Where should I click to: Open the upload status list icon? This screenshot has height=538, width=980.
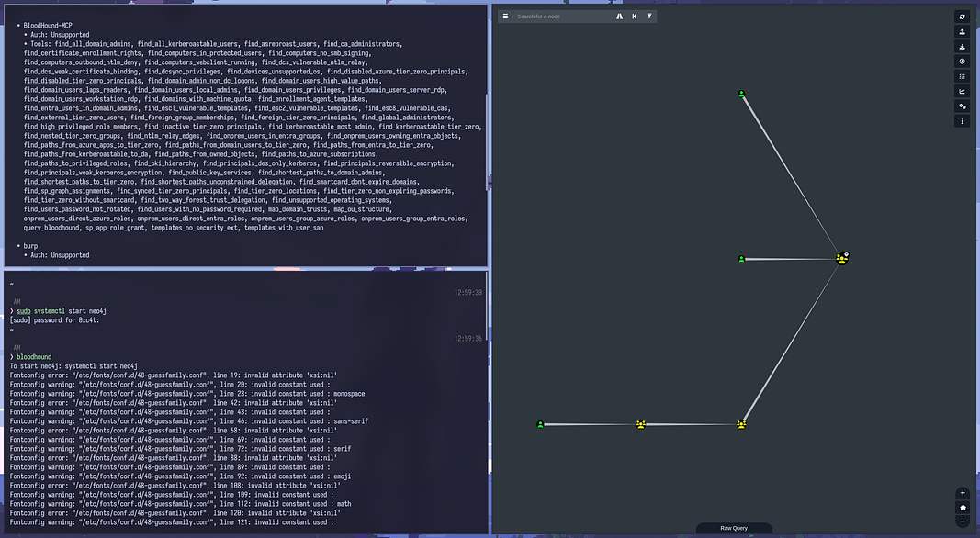962,76
